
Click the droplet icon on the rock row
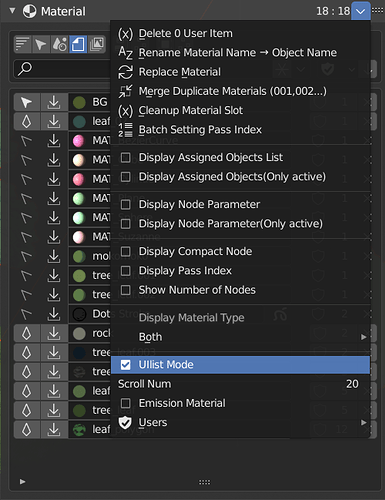27,333
